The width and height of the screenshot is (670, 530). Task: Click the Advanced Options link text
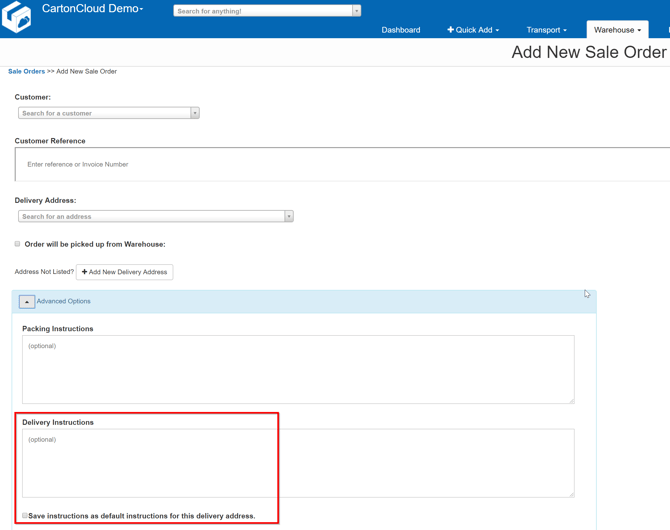click(x=64, y=301)
